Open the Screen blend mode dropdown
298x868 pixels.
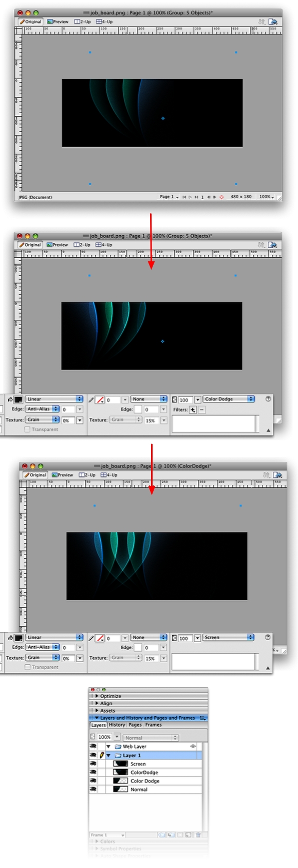pos(229,637)
